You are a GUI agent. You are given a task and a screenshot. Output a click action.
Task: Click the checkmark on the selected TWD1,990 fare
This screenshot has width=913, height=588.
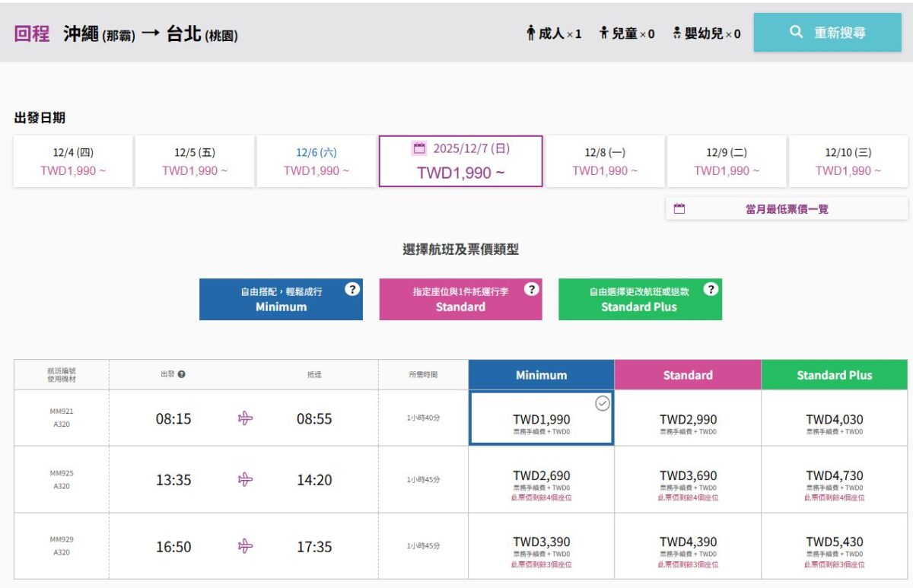(603, 403)
